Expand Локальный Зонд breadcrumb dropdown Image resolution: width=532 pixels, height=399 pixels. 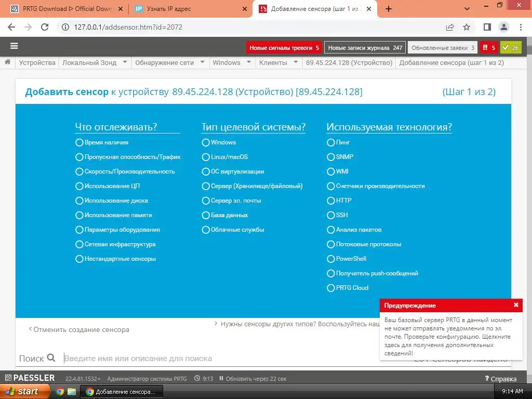125,62
